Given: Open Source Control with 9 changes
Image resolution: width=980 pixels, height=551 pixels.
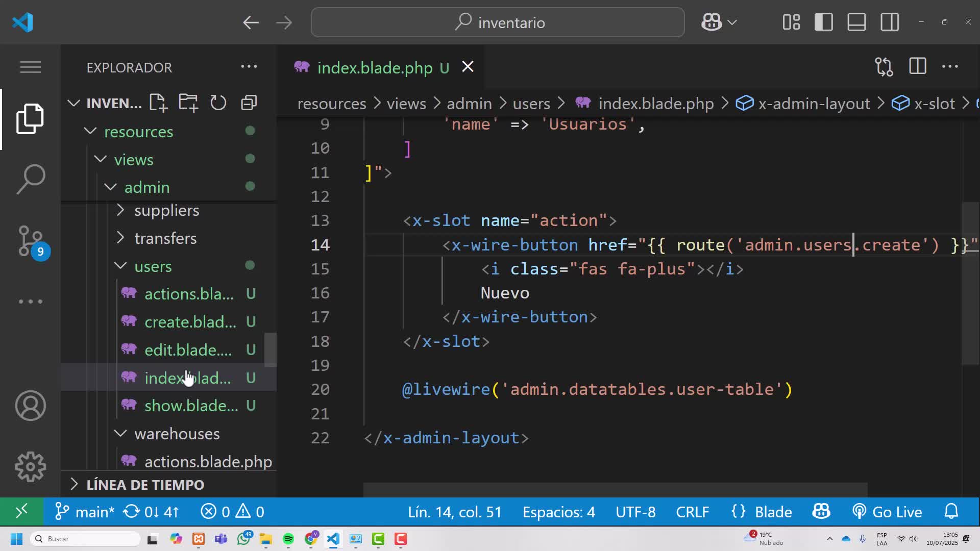Looking at the screenshot, I should point(32,241).
